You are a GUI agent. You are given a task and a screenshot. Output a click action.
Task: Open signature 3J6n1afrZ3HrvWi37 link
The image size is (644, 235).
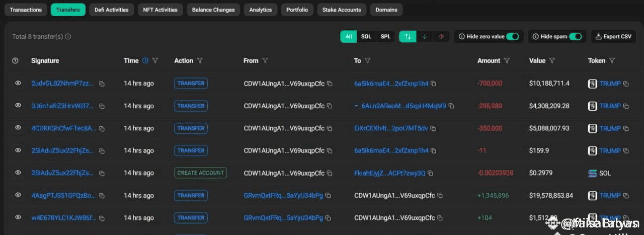(x=62, y=106)
